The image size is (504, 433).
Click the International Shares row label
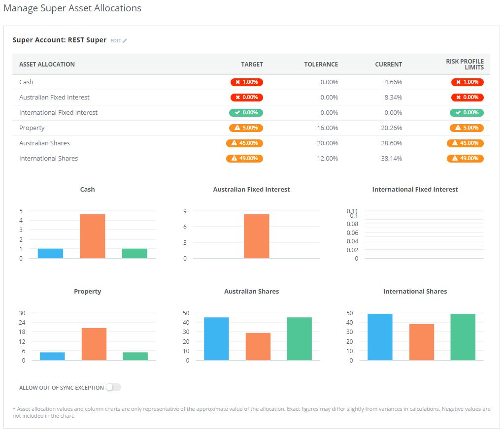48,159
